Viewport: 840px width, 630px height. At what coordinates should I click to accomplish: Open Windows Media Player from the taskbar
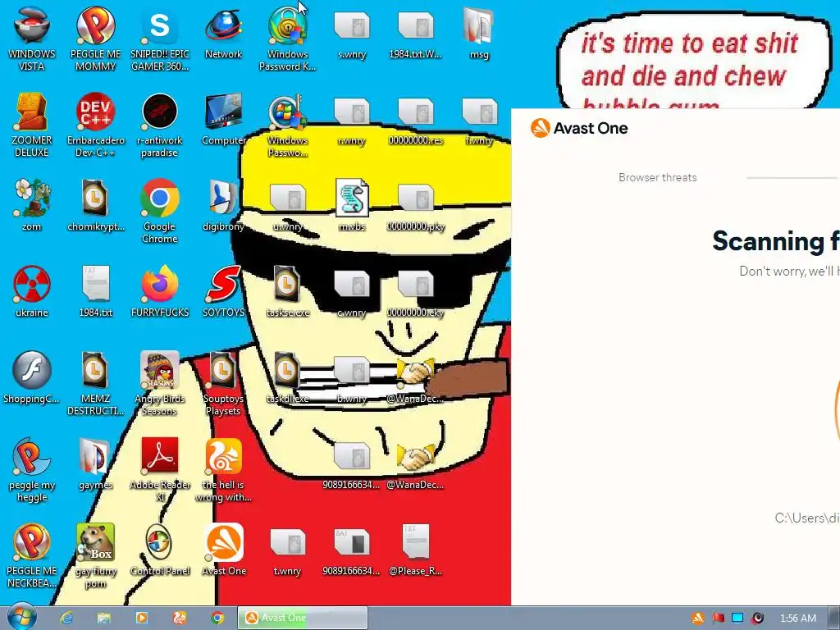[141, 618]
